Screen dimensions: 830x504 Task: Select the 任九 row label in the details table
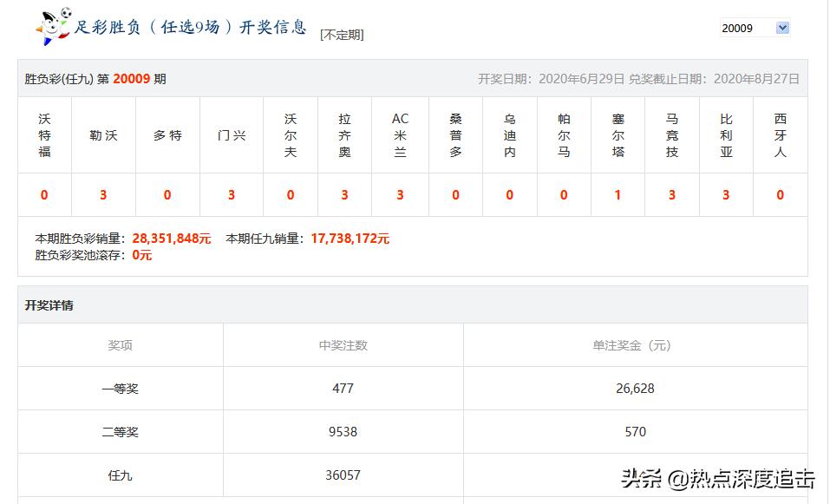[x=121, y=475]
